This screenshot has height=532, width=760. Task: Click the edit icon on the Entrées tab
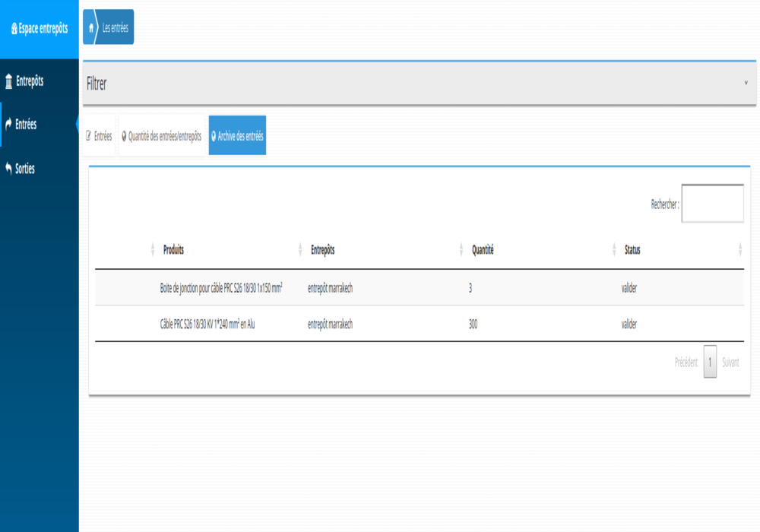tap(88, 137)
